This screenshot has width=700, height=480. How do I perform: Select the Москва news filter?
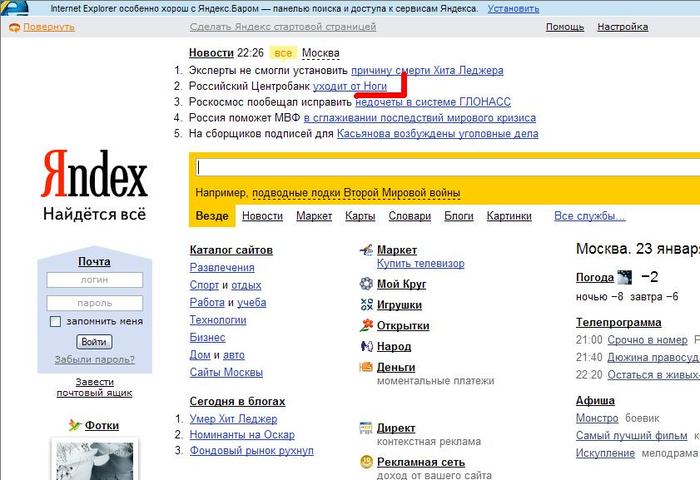(321, 53)
